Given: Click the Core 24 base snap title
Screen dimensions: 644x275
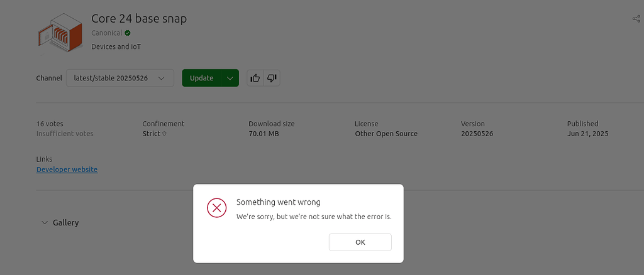Looking at the screenshot, I should click(139, 19).
